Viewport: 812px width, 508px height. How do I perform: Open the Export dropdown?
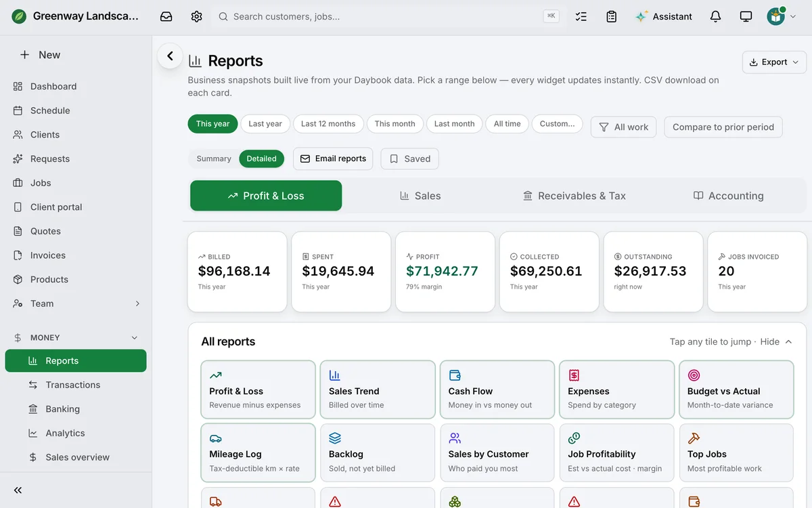pos(774,62)
